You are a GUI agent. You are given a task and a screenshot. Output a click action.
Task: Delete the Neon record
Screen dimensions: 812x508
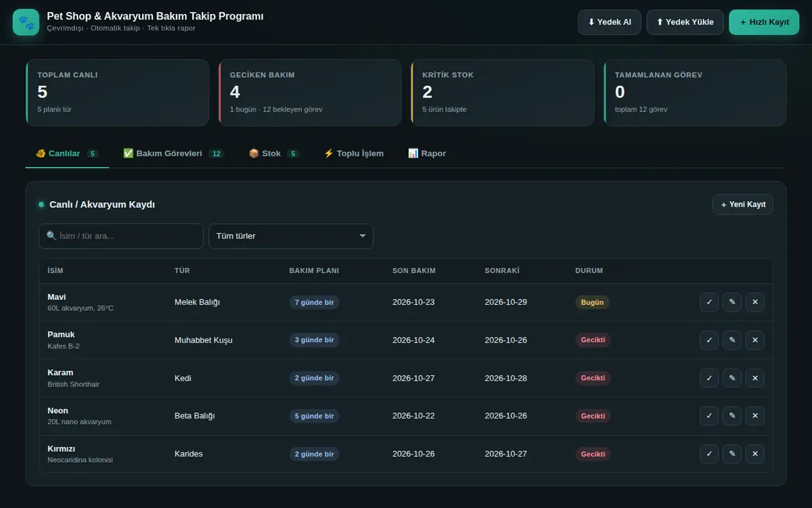coord(755,416)
